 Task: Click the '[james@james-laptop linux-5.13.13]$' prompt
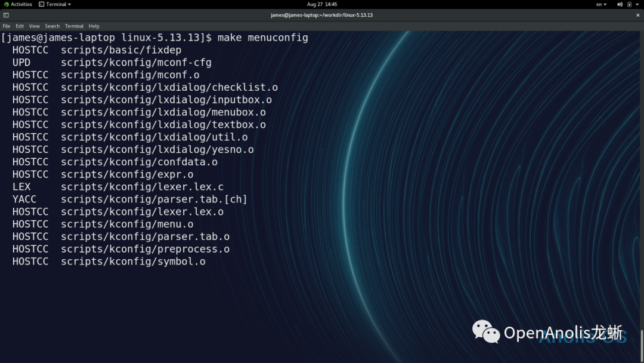tap(106, 38)
